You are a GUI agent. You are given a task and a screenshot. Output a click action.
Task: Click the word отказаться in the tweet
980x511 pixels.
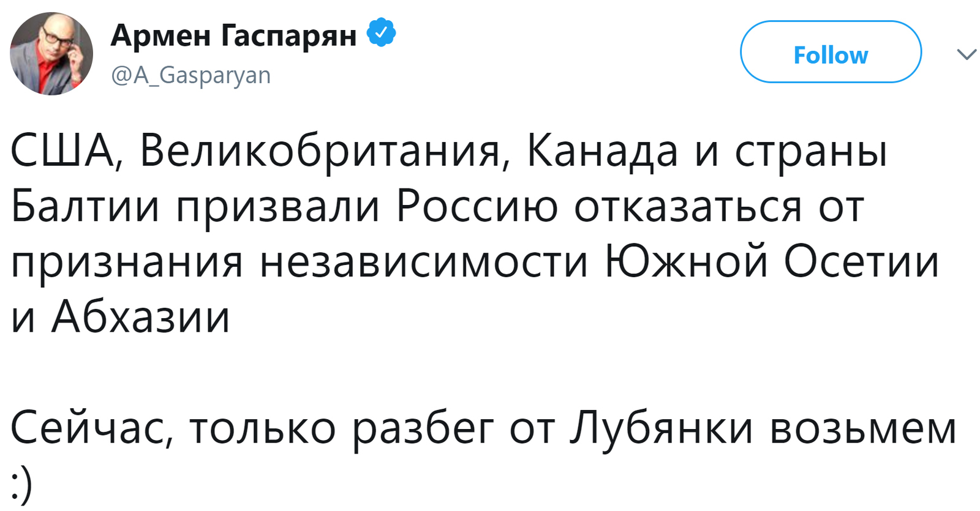pos(688,207)
